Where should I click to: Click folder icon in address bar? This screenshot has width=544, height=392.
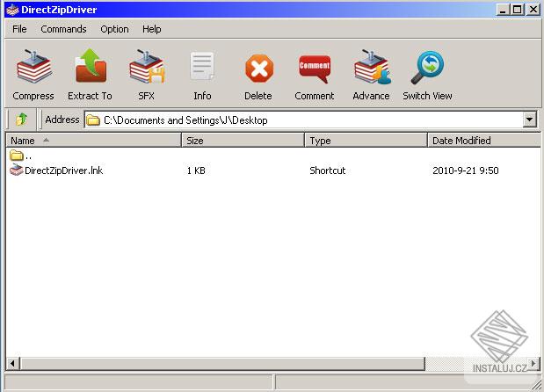pos(93,120)
